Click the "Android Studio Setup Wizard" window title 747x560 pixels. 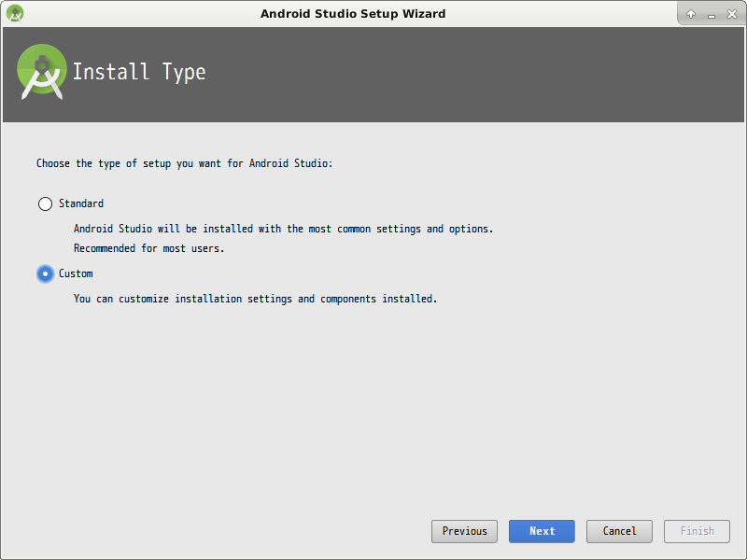click(x=353, y=13)
